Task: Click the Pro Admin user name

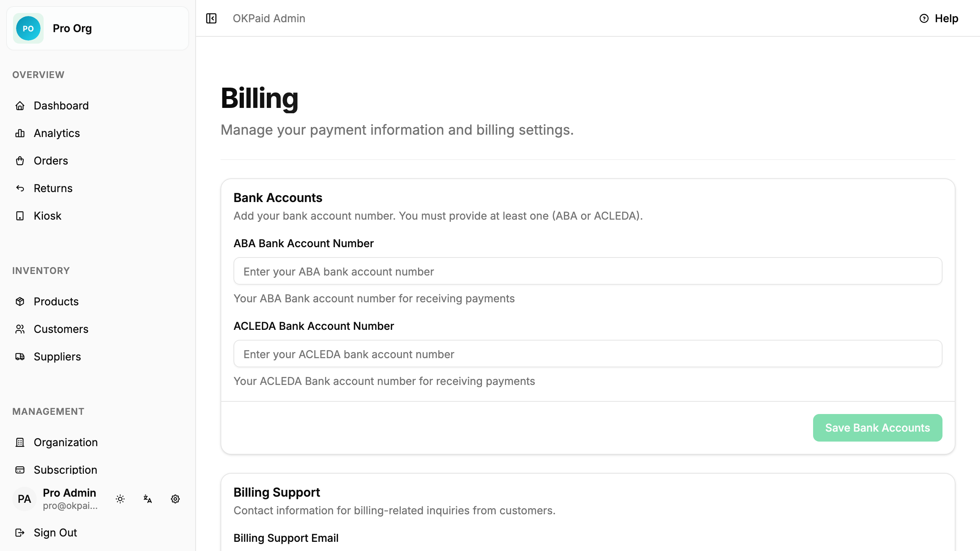Action: [x=70, y=493]
